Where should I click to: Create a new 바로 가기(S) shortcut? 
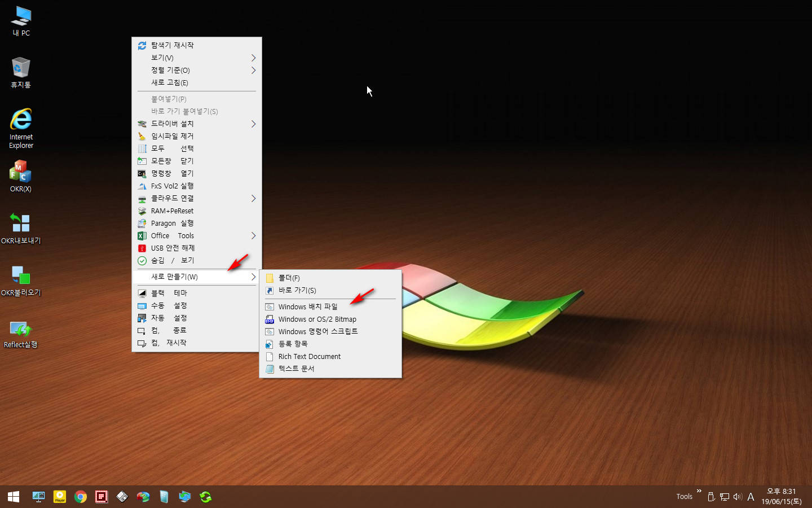click(330, 290)
